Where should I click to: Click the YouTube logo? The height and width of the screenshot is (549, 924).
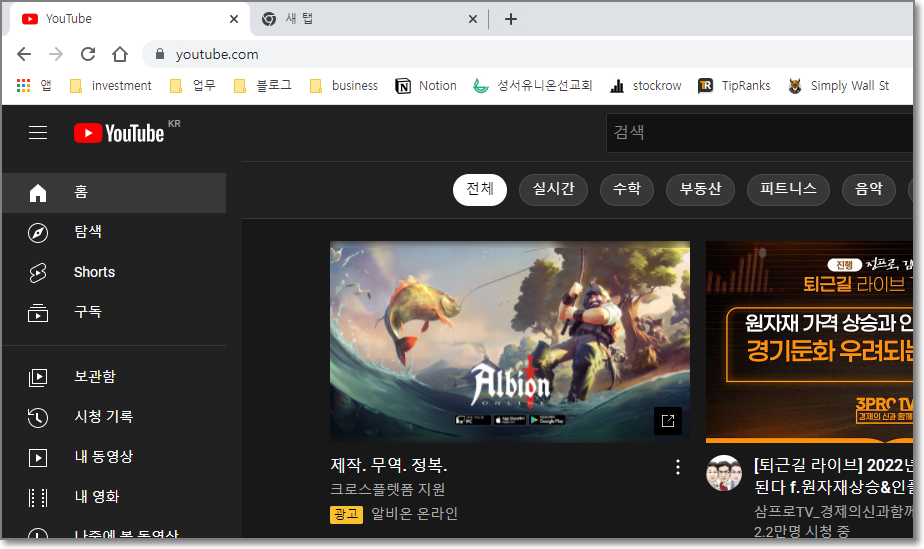[119, 133]
